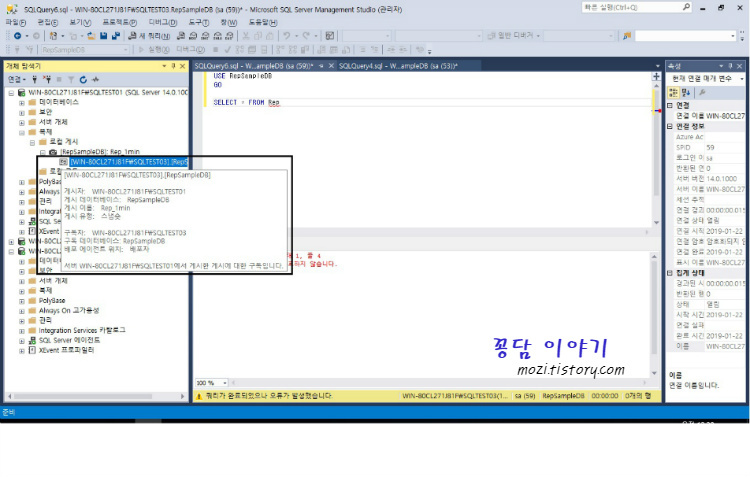Screen dimensions: 750x477
Task: Collapse the SQLTEST01 server node
Action: [11, 93]
